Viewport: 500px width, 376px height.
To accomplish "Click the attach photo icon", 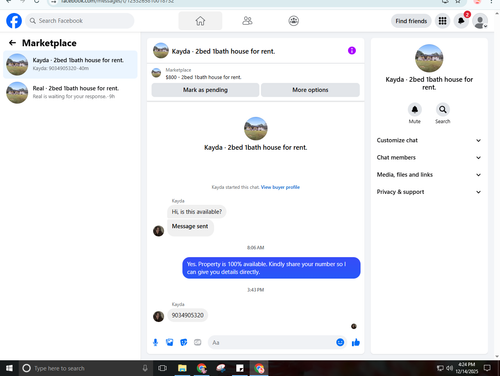I will (170, 342).
